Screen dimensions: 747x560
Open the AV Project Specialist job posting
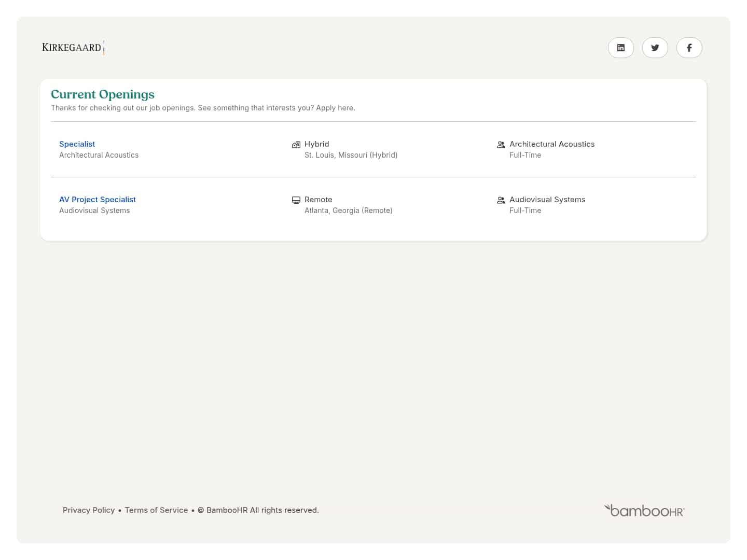pos(98,200)
